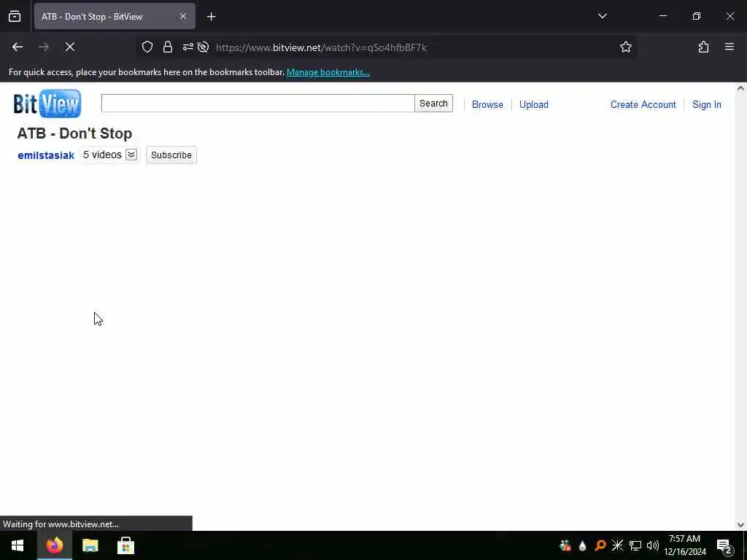Go back one page
The height and width of the screenshot is (560, 747).
18,47
